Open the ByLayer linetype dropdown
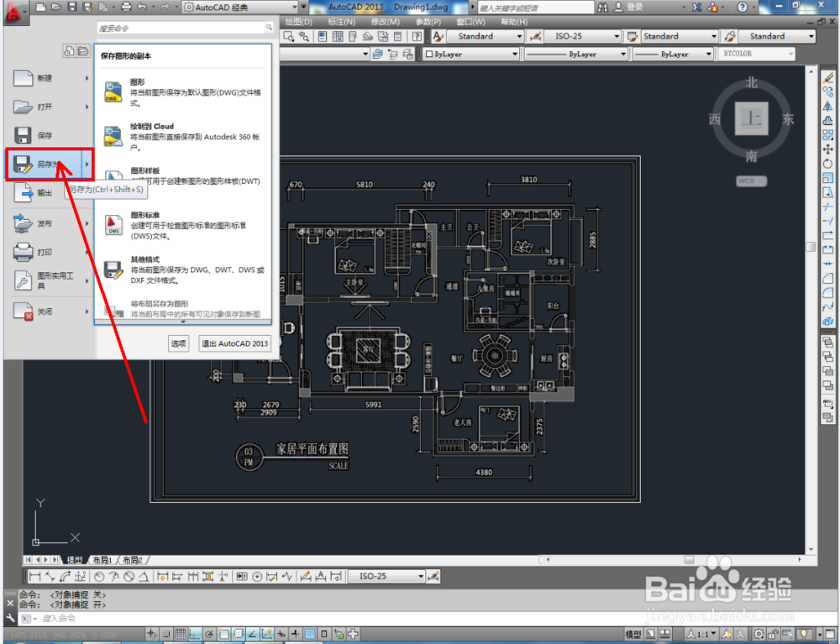840x644 pixels. click(x=576, y=54)
